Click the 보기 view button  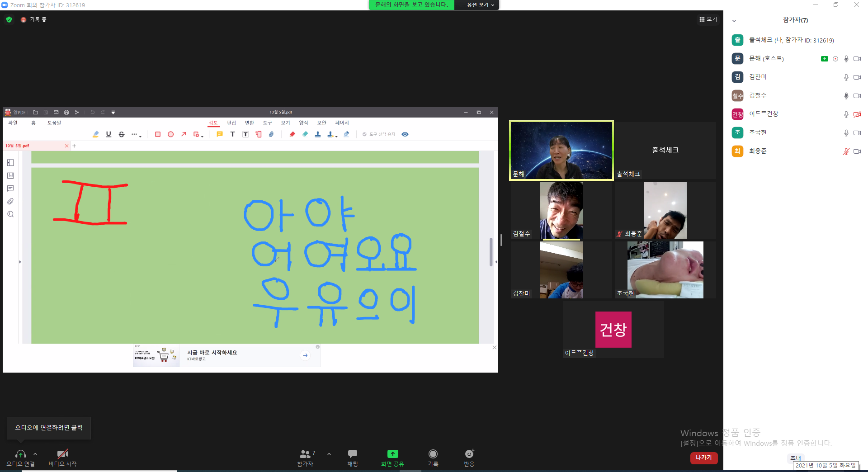tap(708, 19)
